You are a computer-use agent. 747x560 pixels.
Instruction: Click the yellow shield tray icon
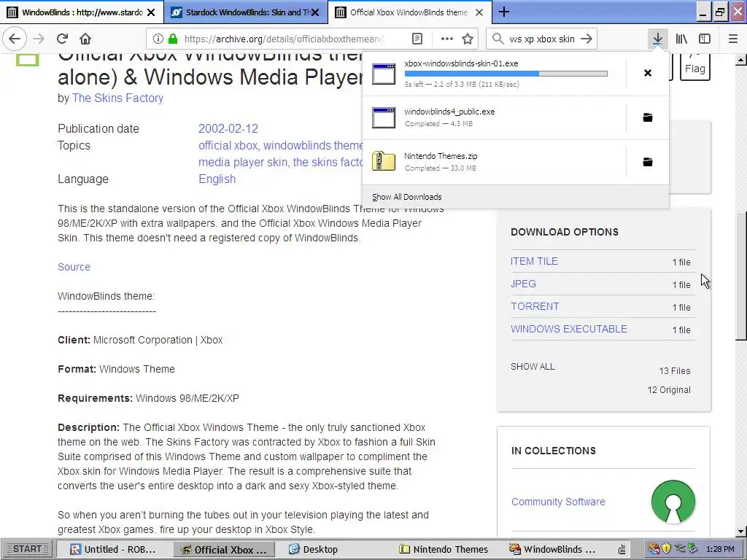click(667, 549)
